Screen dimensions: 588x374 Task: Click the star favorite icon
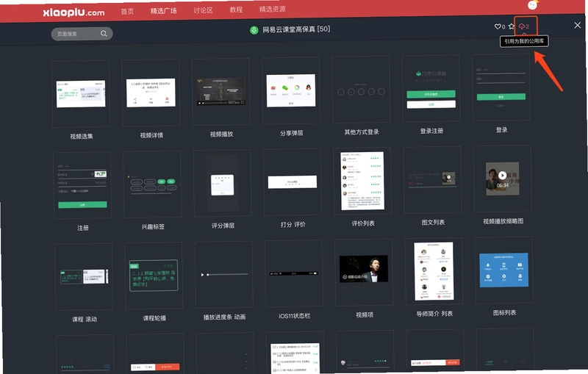tap(511, 26)
